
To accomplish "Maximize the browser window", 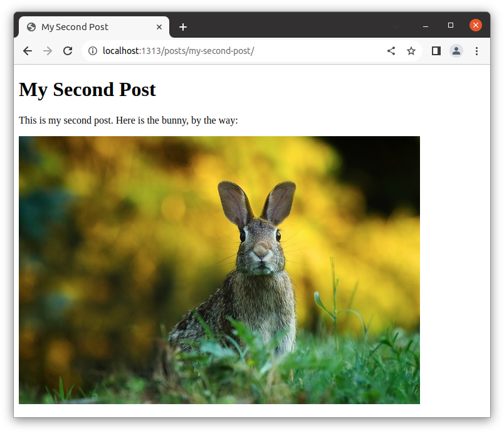I will [451, 26].
